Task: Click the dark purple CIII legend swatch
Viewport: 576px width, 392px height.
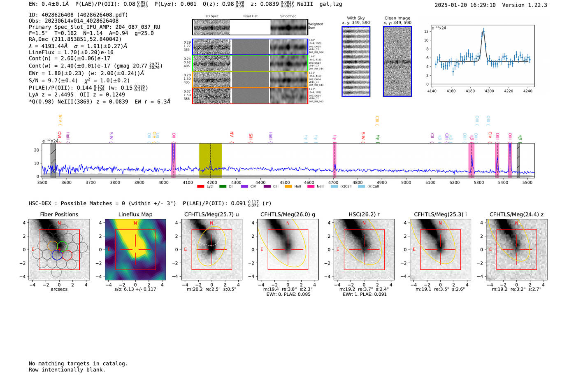Action: (267, 187)
